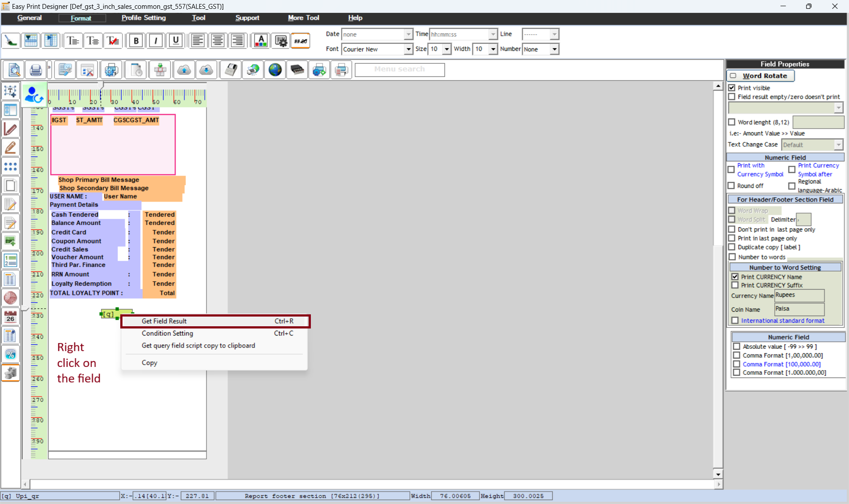Image resolution: width=849 pixels, height=504 pixels.
Task: Click the cloud download icon
Action: pyautogui.click(x=206, y=70)
